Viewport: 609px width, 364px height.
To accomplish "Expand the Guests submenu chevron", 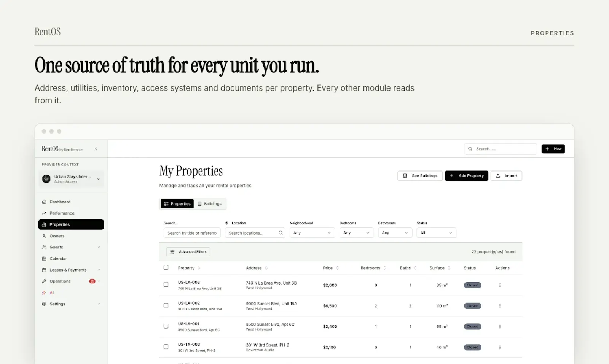I will point(99,247).
